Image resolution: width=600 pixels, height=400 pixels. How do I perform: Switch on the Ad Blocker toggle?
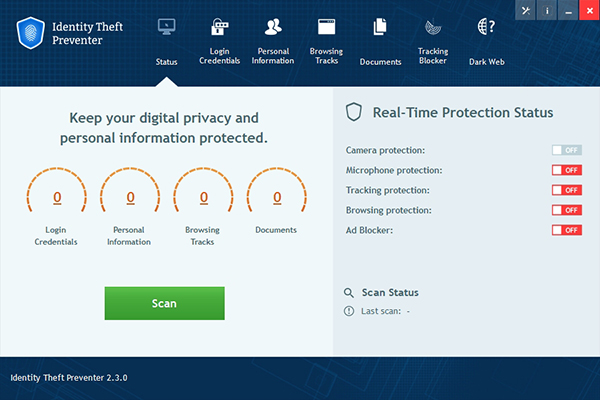click(x=566, y=230)
